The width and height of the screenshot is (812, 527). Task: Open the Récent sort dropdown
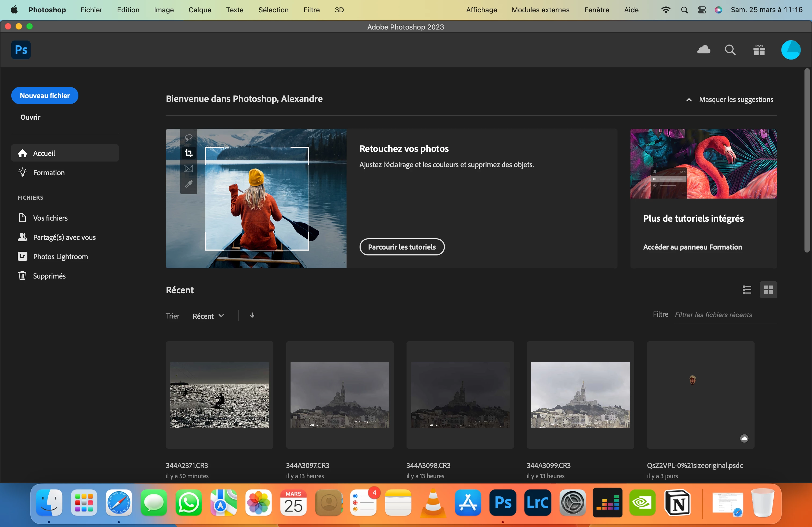[208, 316]
